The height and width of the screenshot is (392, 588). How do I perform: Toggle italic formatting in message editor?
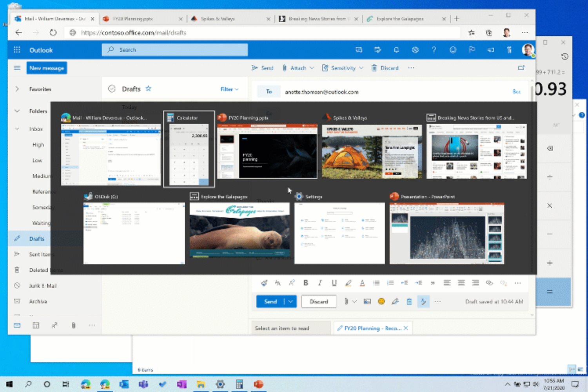(320, 283)
